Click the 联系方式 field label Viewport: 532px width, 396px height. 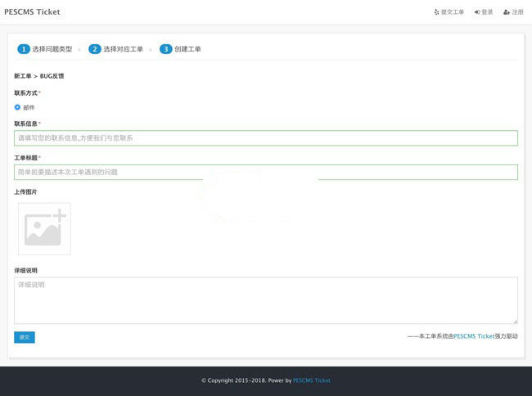pos(26,93)
